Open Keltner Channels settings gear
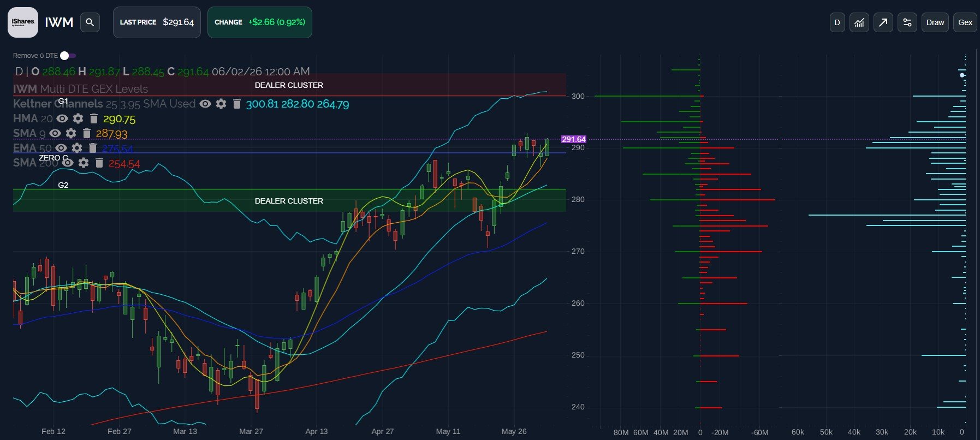 click(221, 104)
